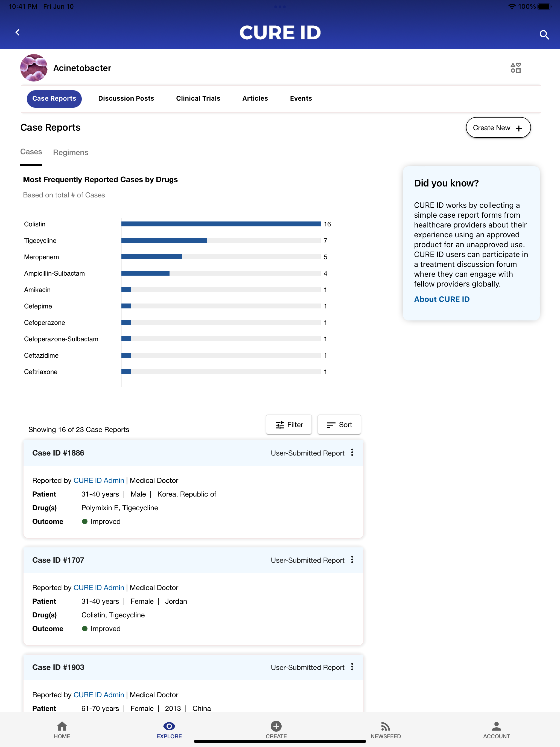560x747 pixels.
Task: Open options menu for Case ID #1903
Action: click(x=352, y=667)
